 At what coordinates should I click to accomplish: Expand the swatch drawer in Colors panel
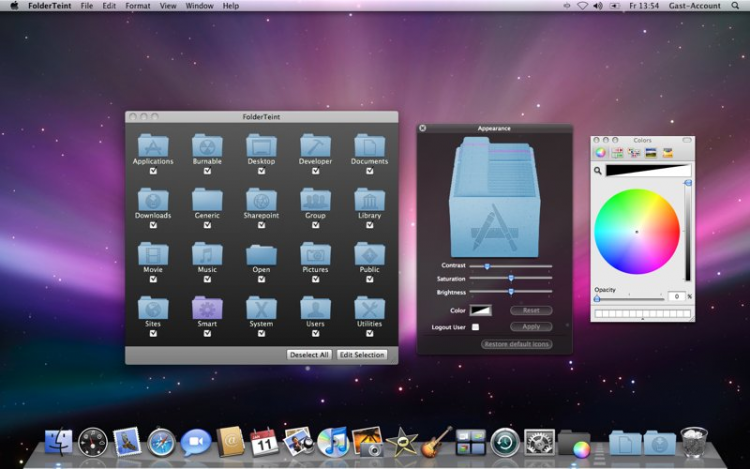click(x=642, y=321)
